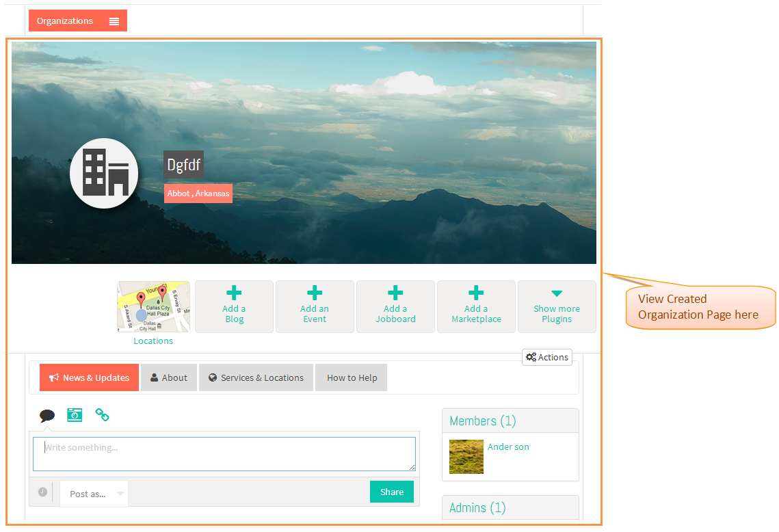This screenshot has height=532, width=779.
Task: Expand Show more Plugins arrow
Action: point(557,293)
